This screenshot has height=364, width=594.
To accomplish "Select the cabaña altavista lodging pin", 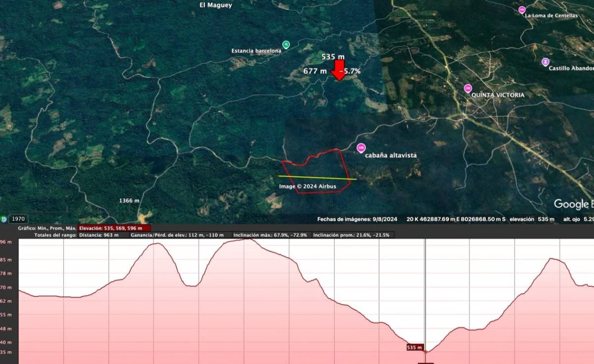I will pyautogui.click(x=361, y=147).
